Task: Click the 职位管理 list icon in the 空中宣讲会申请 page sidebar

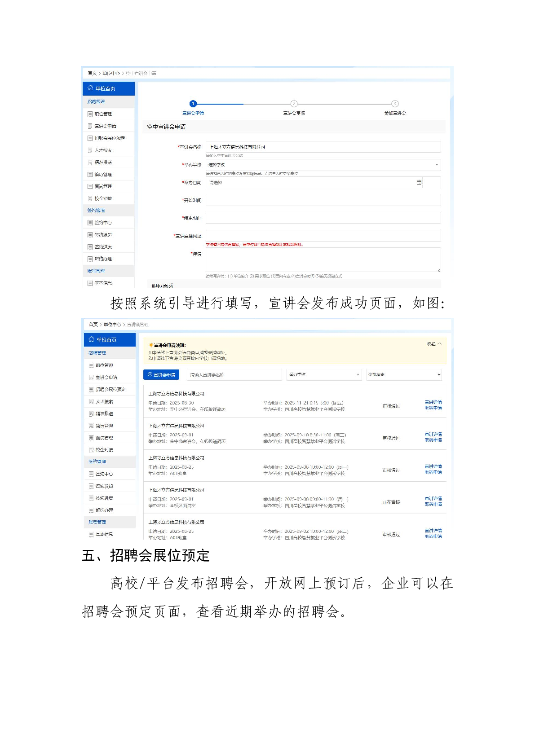Action: click(90, 114)
